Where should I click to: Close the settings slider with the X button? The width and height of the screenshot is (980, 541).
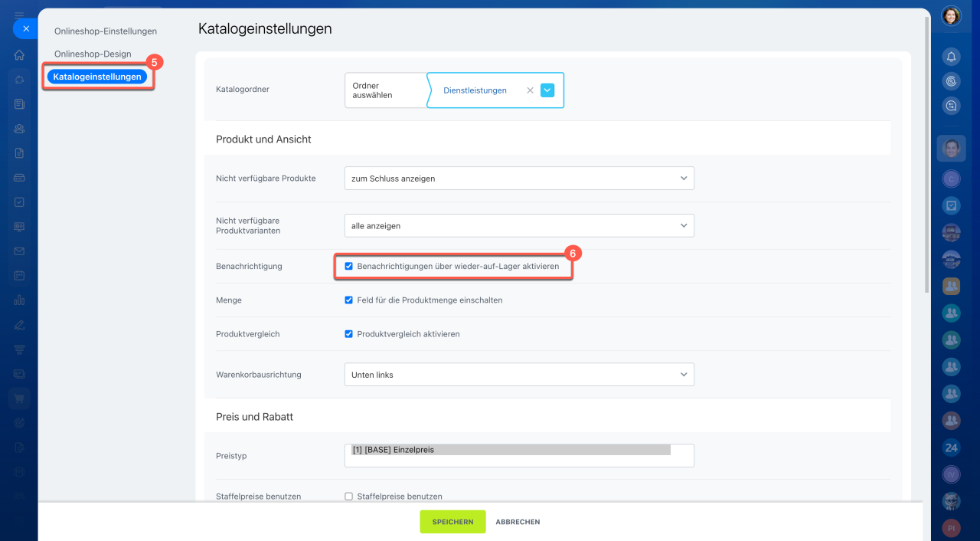25,28
